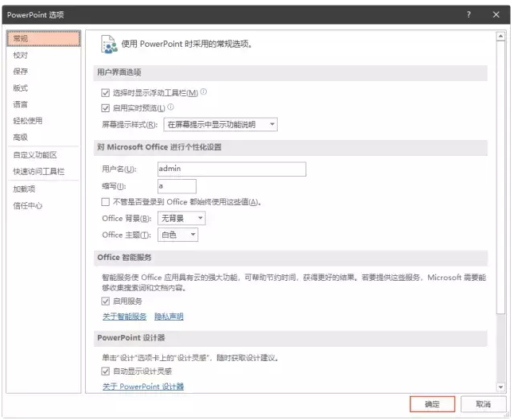Close the PowerPoint 选项 dialog
Viewport: 514px width, 420px height.
coord(496,14)
